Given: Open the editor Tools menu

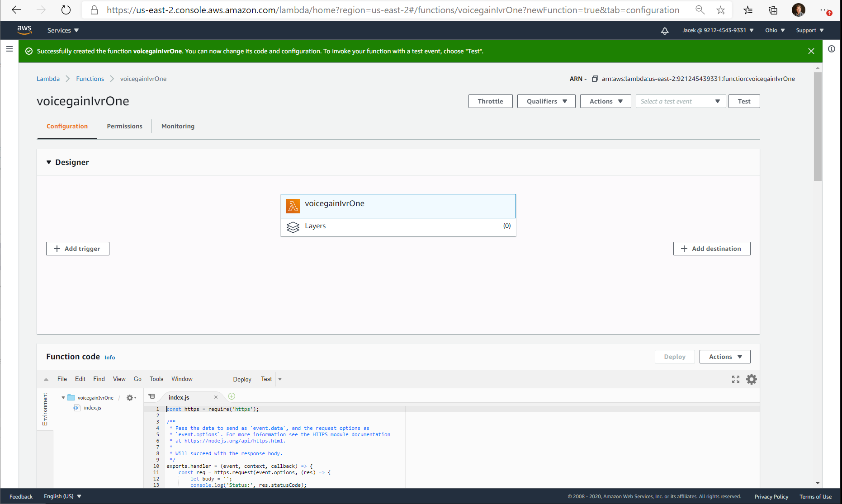Looking at the screenshot, I should [x=156, y=379].
